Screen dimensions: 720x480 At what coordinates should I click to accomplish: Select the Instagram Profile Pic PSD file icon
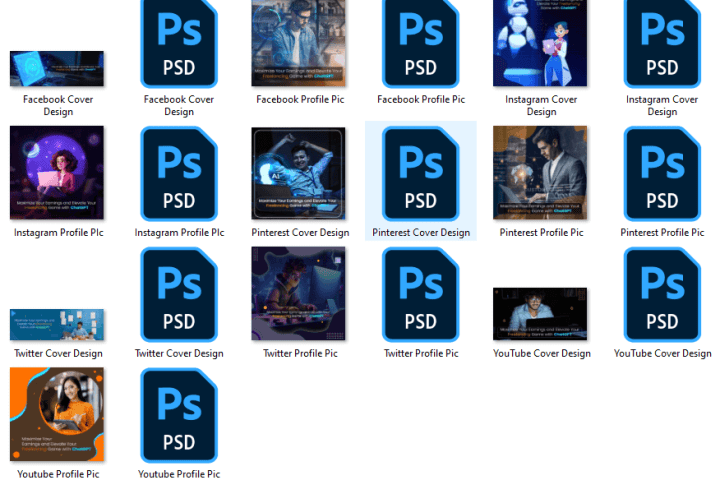(179, 174)
